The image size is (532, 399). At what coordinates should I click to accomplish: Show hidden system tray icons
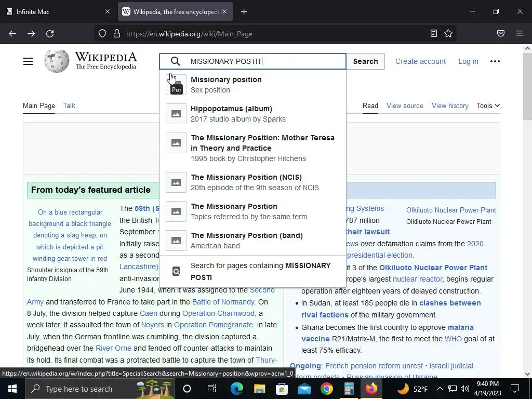click(x=440, y=389)
